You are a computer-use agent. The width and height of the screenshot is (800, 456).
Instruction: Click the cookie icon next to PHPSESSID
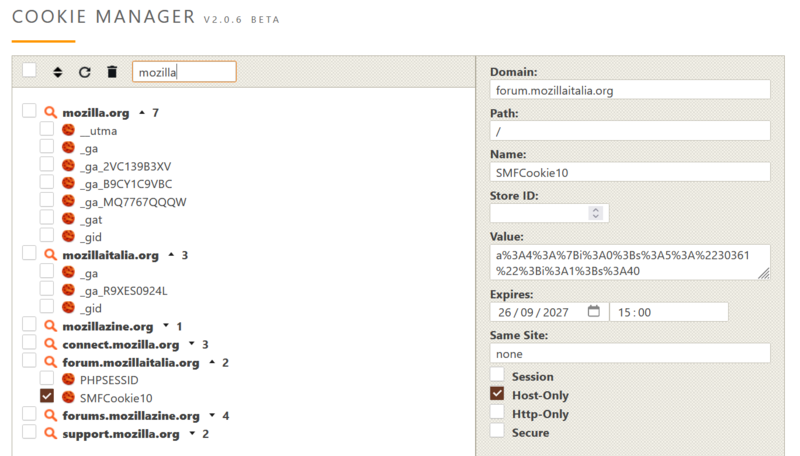click(x=68, y=379)
